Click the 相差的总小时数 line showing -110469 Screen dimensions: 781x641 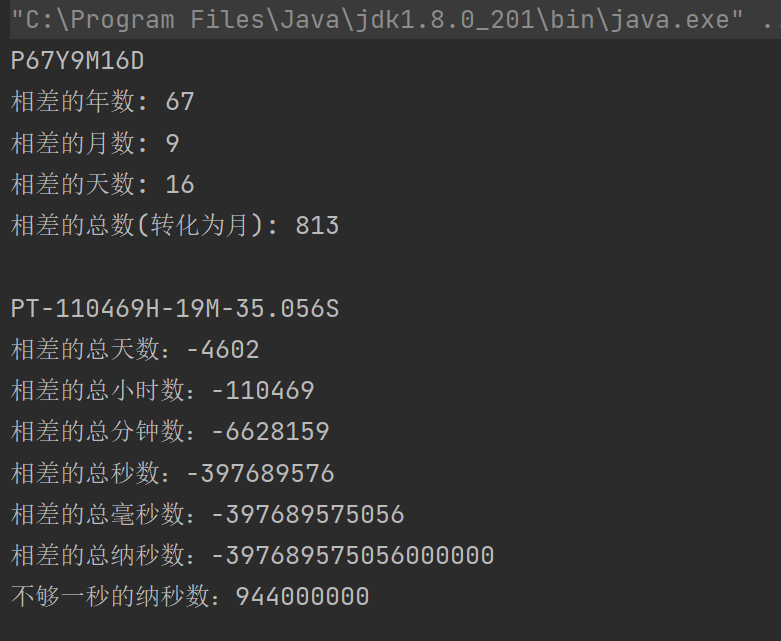[x=162, y=391]
